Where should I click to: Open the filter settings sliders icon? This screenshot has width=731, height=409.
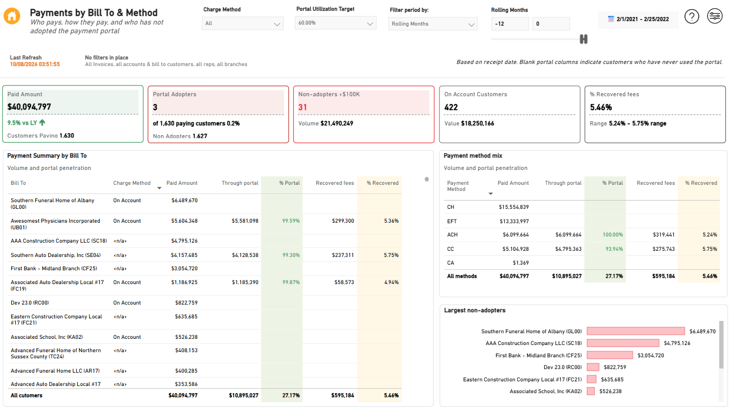click(x=714, y=16)
